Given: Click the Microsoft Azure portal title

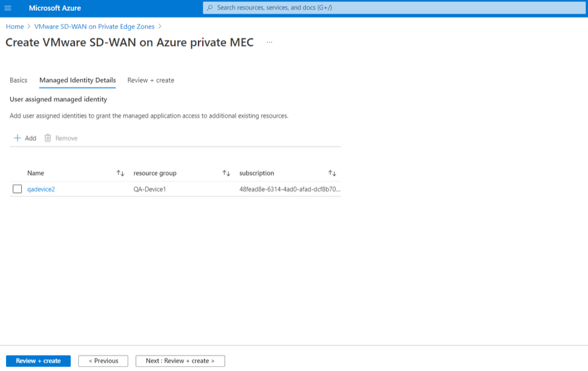Looking at the screenshot, I should point(54,8).
